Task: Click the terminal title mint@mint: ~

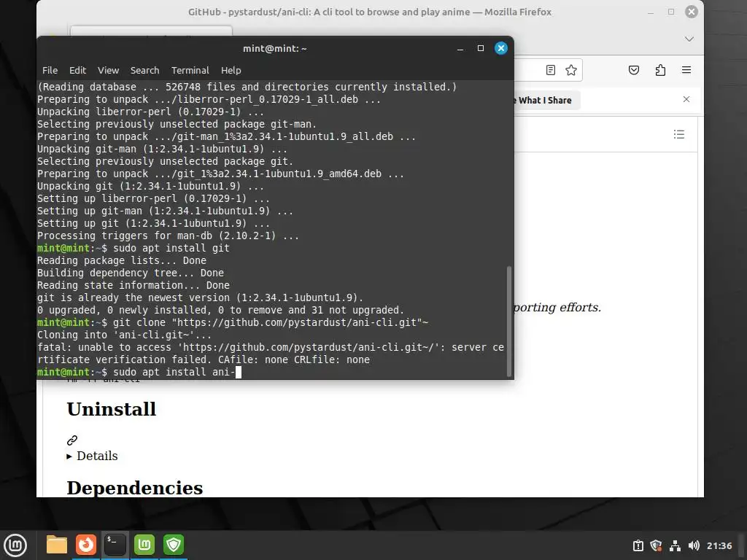Action: 275,49
